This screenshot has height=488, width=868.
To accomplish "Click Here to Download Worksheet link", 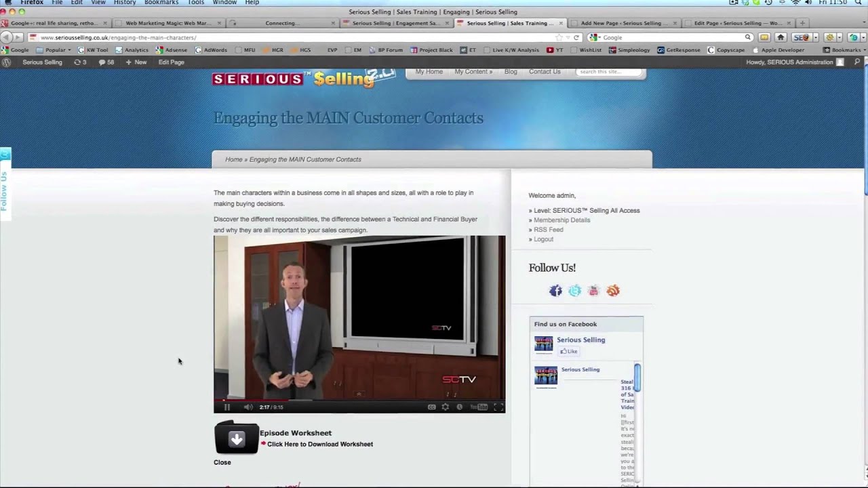I will (x=320, y=444).
